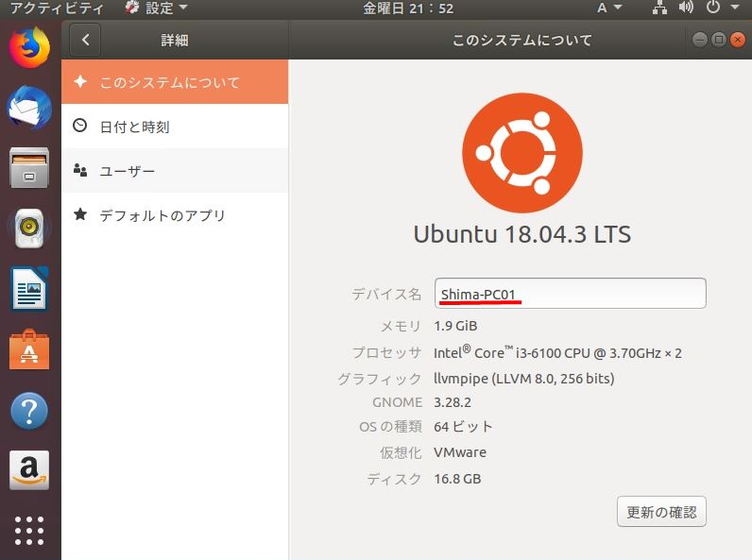Launch Thunderbird mail from the dock
This screenshot has height=560, width=752.
[x=29, y=108]
